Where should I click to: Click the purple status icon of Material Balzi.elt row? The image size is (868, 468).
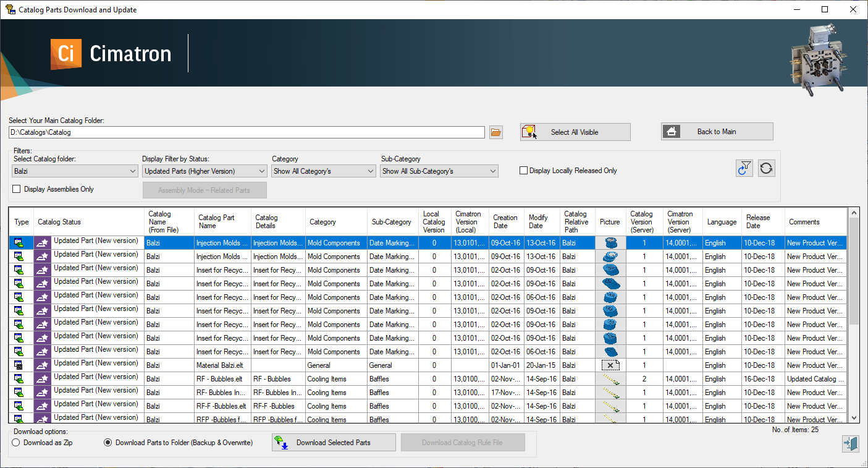pyautogui.click(x=42, y=365)
